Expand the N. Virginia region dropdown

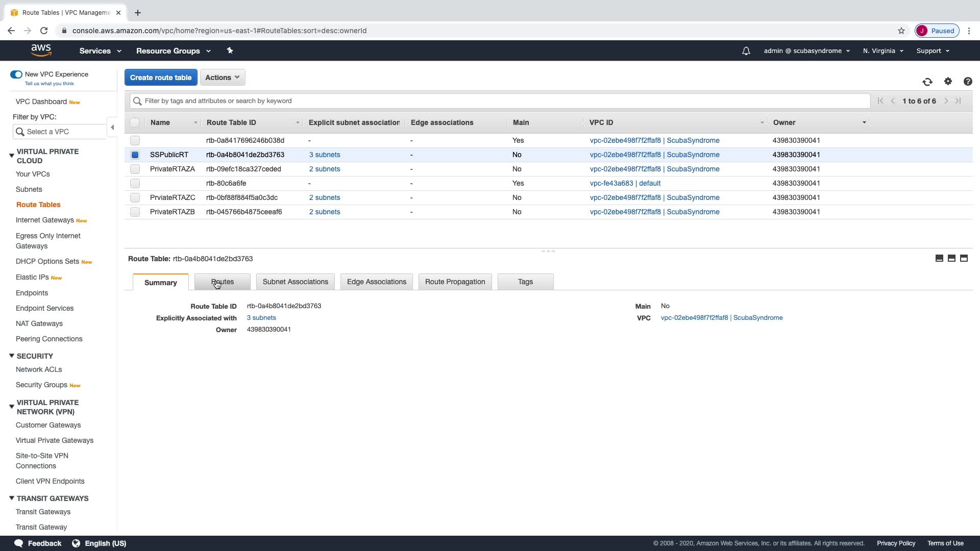click(883, 51)
